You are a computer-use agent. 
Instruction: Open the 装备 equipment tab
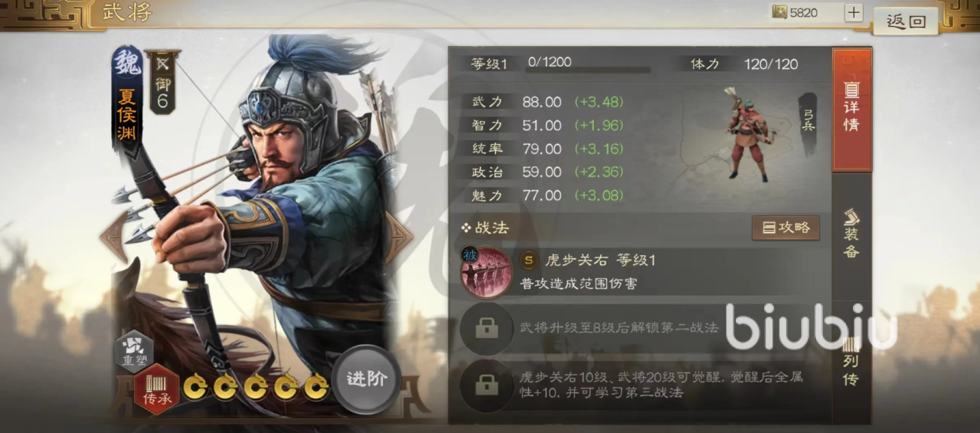[x=851, y=234]
